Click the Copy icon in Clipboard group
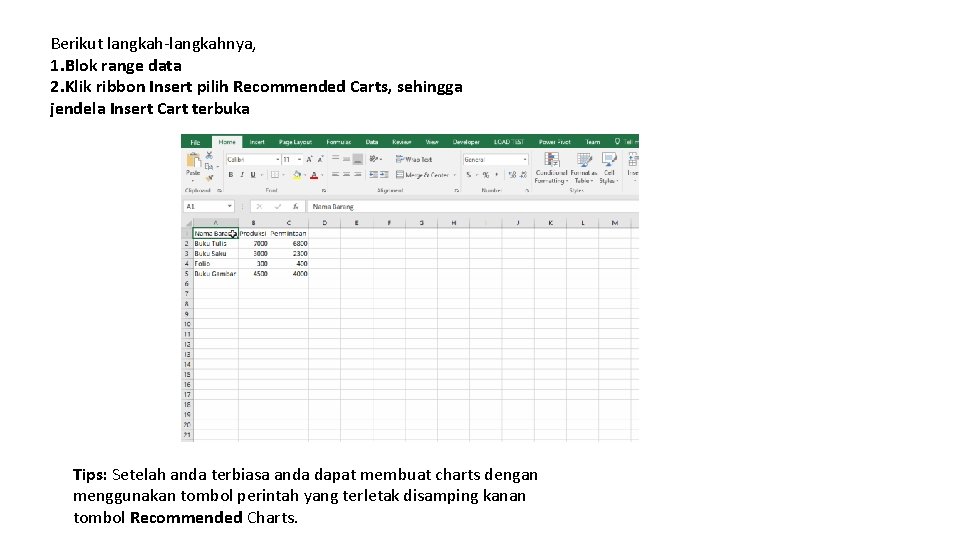This screenshot has height=540, width=960. (209, 167)
